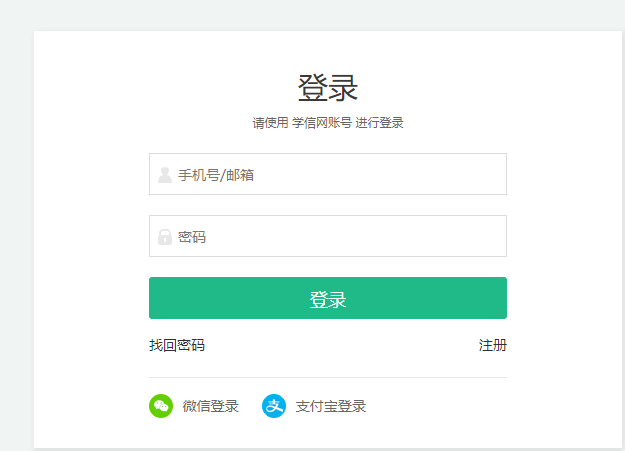Click the large 登录 heading
Viewport: 625px width, 451px height.
point(327,88)
